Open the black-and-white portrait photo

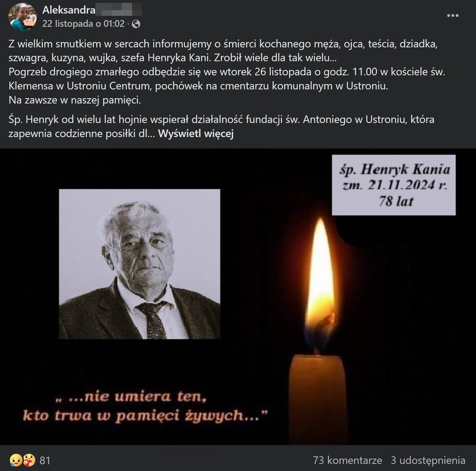click(140, 264)
